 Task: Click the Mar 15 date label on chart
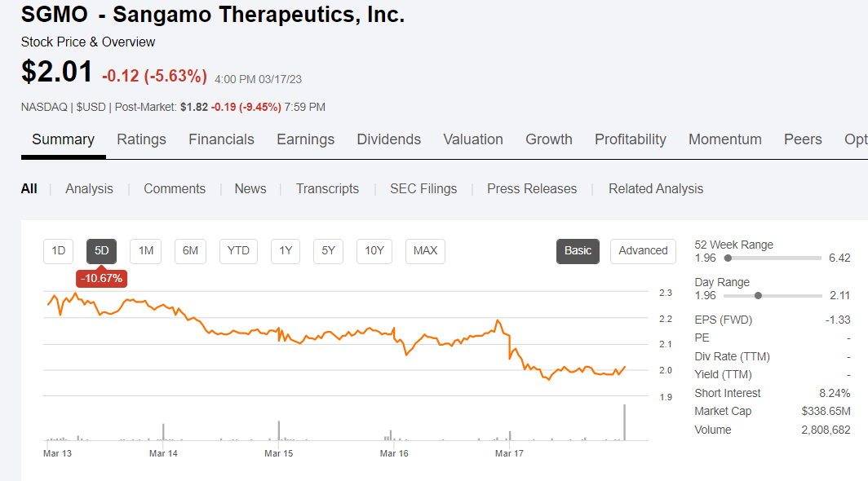click(x=278, y=452)
